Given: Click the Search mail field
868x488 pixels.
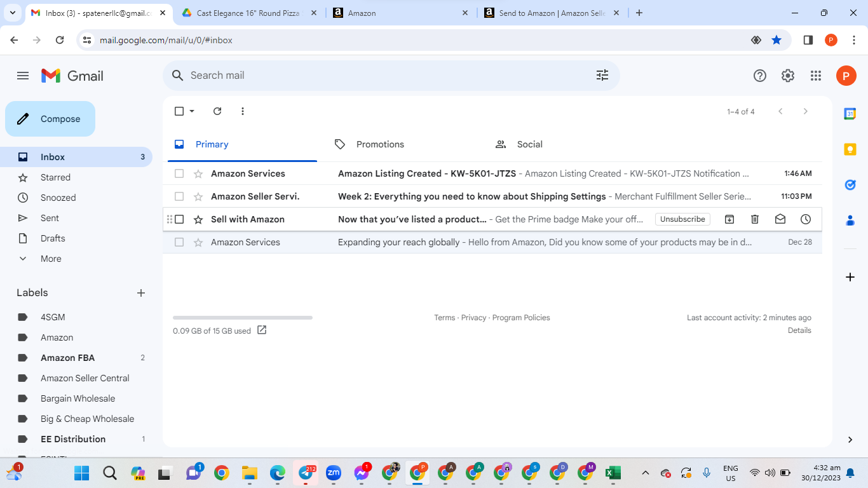Looking at the screenshot, I should (391, 76).
